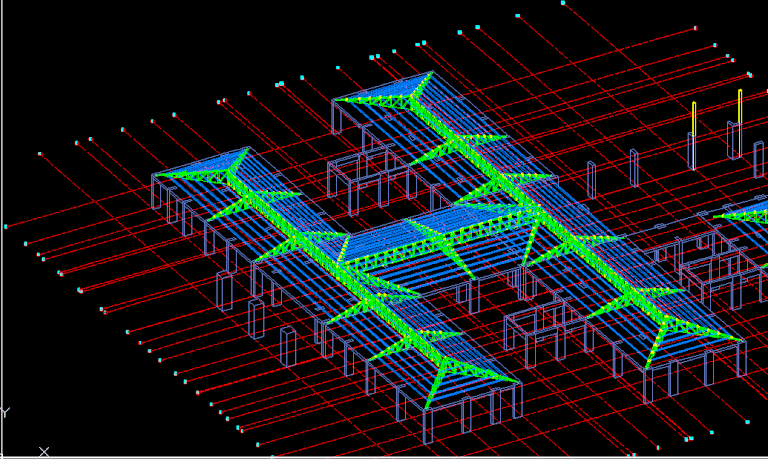Pick the green hip apex of the topmost roof
This screenshot has height=459, width=768.
pos(432,74)
